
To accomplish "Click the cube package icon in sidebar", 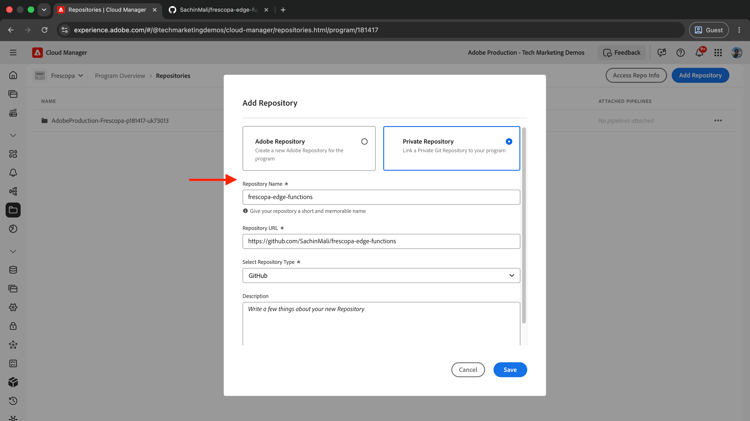I will (13, 382).
